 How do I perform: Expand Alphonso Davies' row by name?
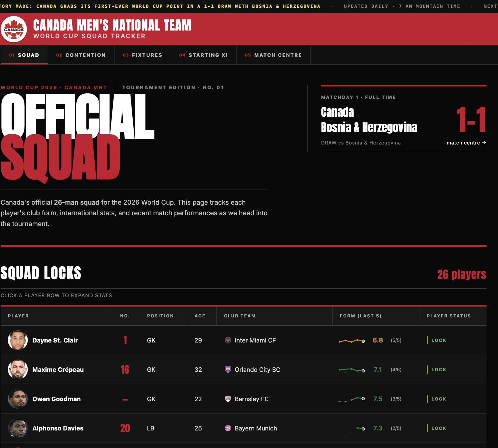click(x=58, y=428)
